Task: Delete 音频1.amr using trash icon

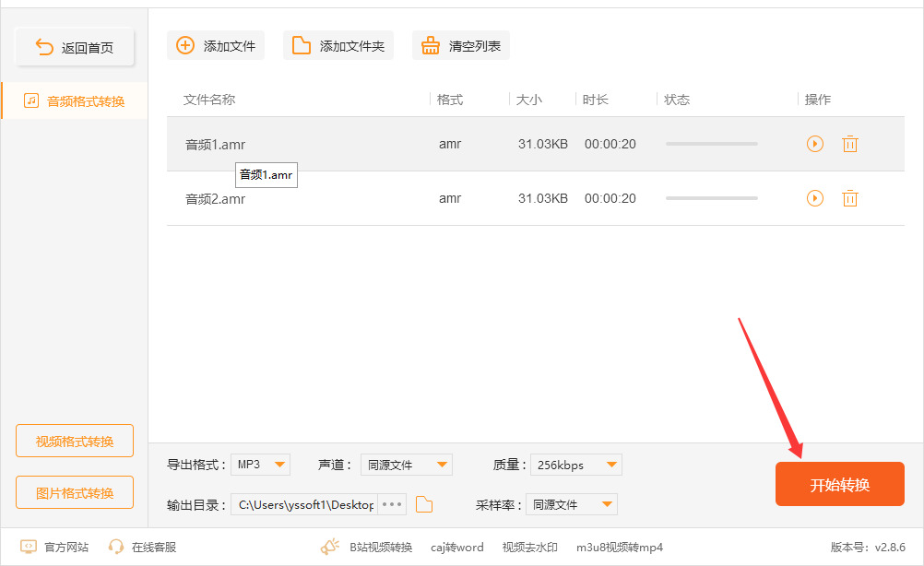Action: point(849,144)
